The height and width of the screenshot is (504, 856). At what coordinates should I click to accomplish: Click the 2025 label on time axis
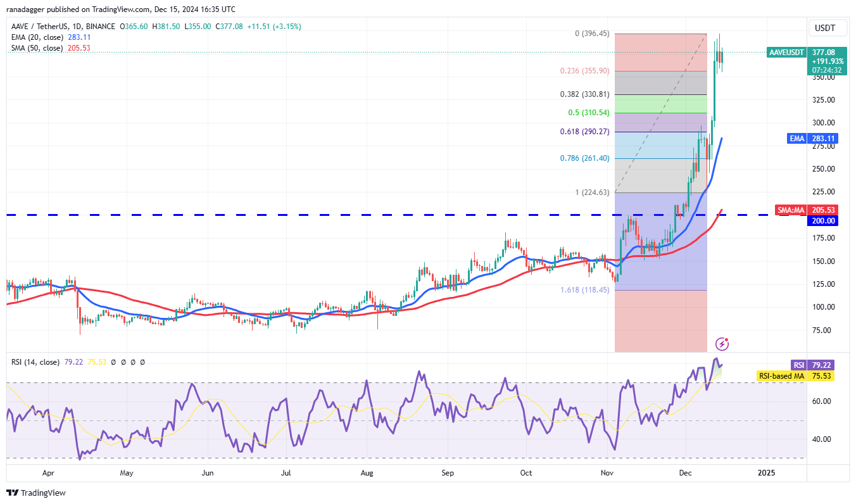766,473
